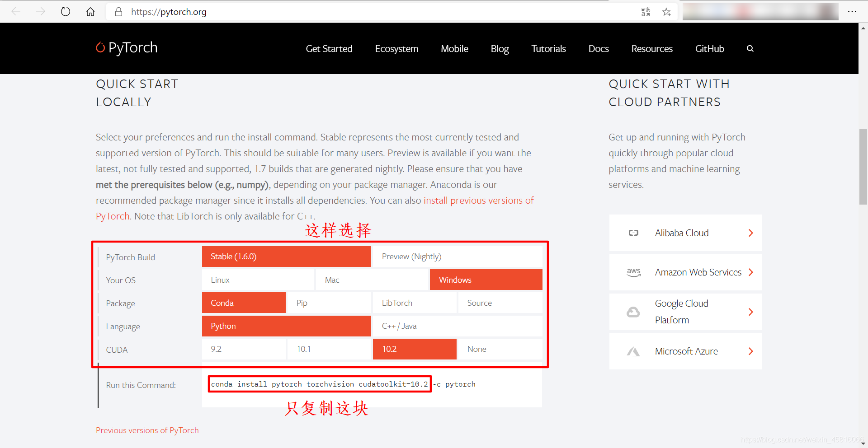Open Mobile menu item
868x448 pixels.
point(454,49)
